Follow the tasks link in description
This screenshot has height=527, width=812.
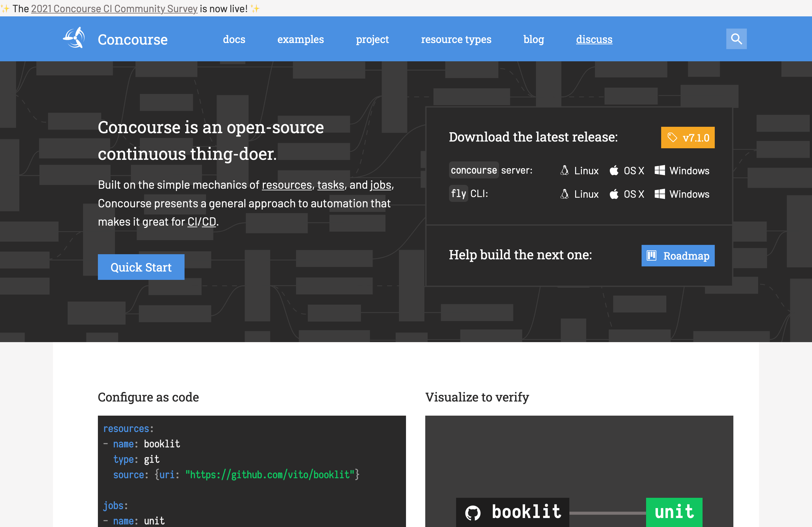click(330, 185)
